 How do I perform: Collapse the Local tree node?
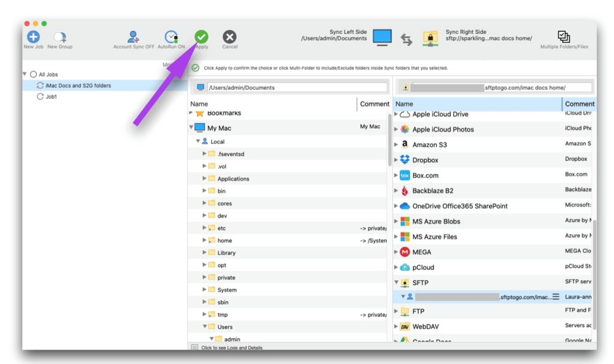(198, 141)
